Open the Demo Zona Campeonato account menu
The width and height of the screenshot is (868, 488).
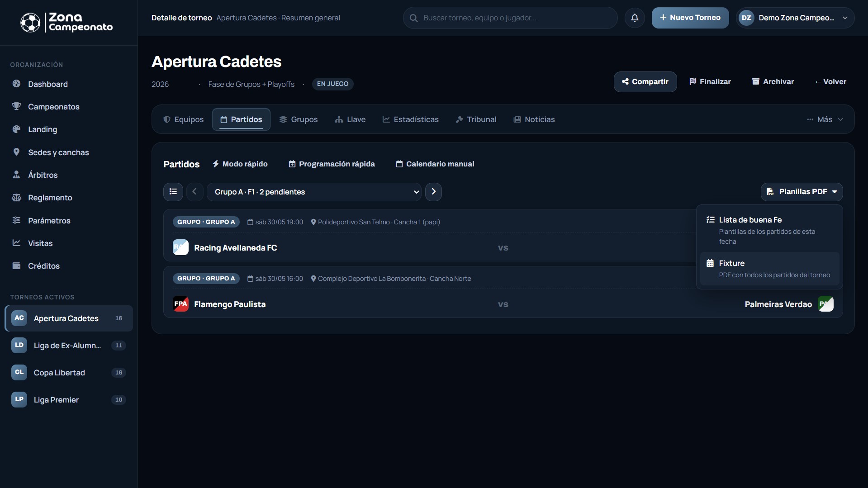[x=795, y=18]
